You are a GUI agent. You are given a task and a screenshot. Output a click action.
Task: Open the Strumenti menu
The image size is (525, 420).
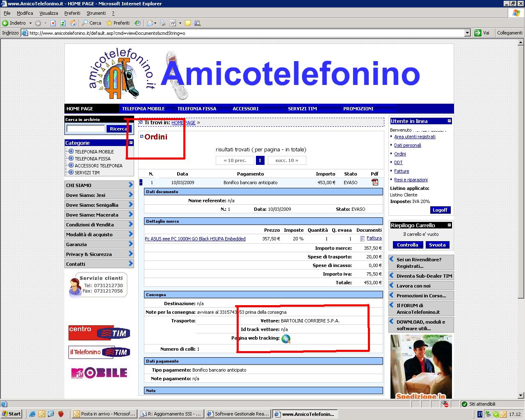[x=96, y=13]
